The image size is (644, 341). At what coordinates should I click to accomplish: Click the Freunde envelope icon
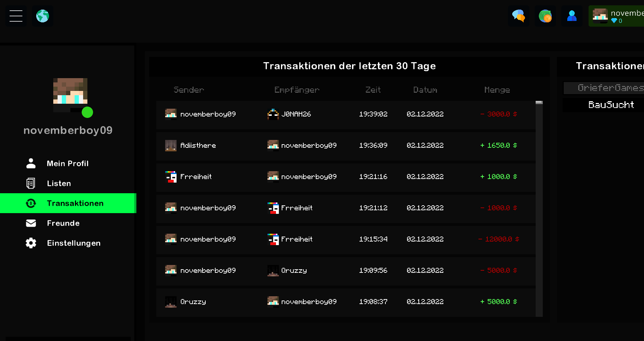point(31,223)
